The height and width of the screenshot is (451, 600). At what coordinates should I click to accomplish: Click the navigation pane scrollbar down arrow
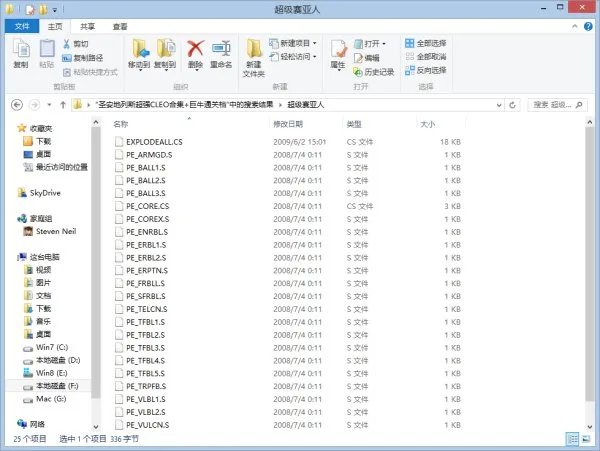click(96, 427)
